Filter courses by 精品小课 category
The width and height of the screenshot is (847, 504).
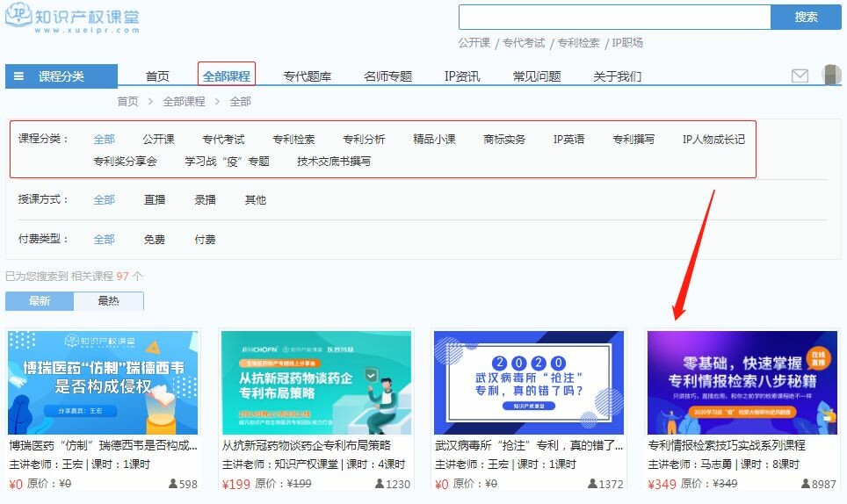click(434, 140)
